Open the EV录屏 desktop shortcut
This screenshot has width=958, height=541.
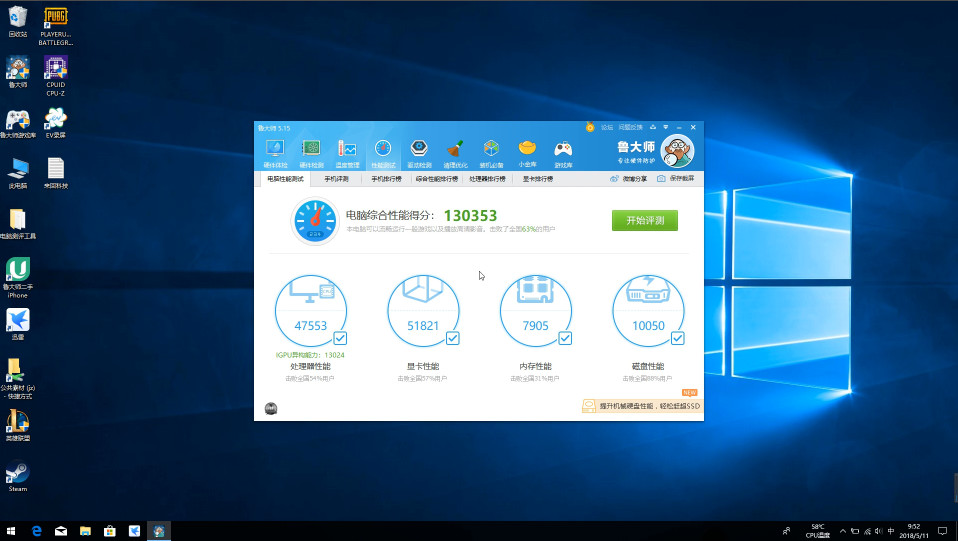click(x=56, y=123)
